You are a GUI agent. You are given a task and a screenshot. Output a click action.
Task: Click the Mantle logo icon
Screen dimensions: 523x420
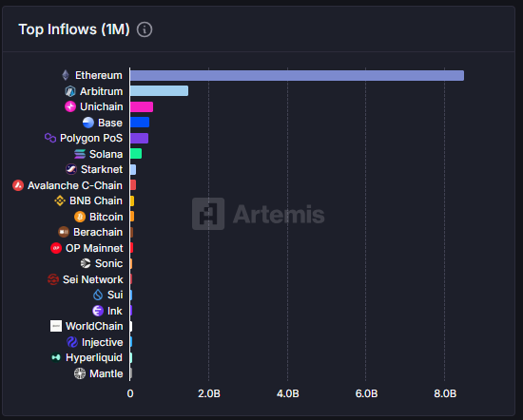[x=80, y=373]
